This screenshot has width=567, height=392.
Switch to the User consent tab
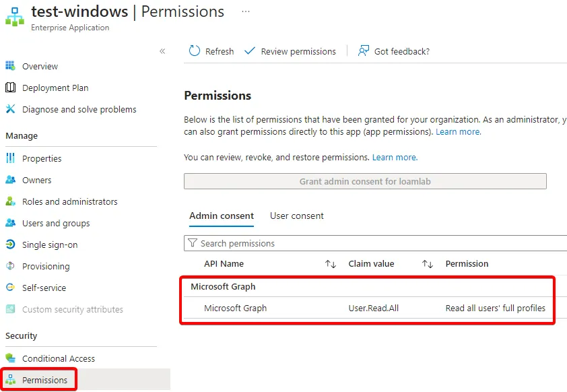pyautogui.click(x=297, y=216)
